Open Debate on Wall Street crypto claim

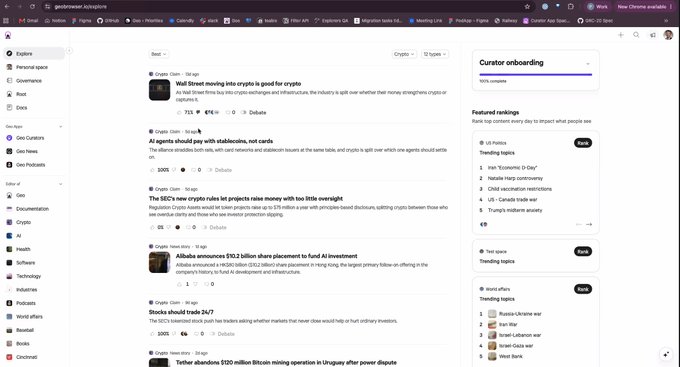coord(254,112)
